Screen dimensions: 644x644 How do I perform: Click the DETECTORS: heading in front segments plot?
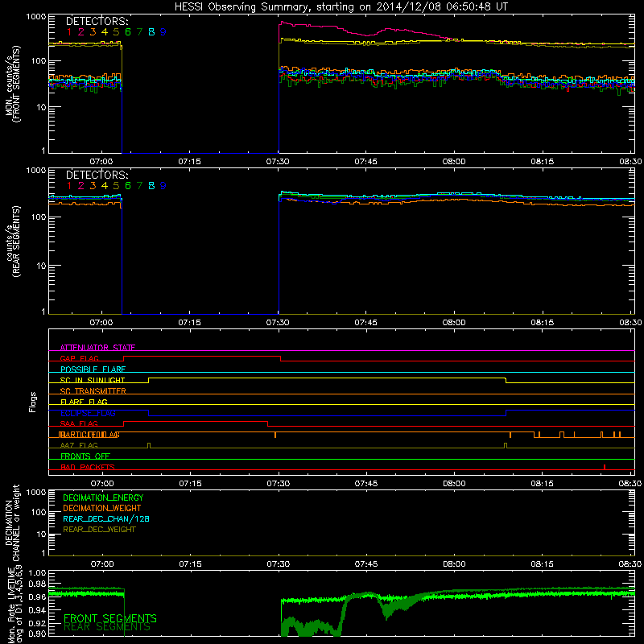[97, 21]
